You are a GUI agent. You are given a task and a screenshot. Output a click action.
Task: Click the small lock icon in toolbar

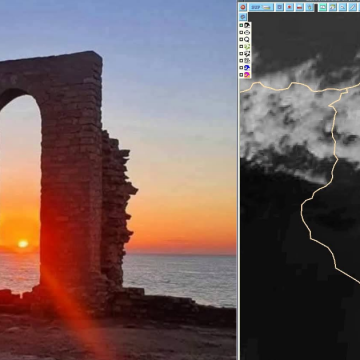pos(310,7)
